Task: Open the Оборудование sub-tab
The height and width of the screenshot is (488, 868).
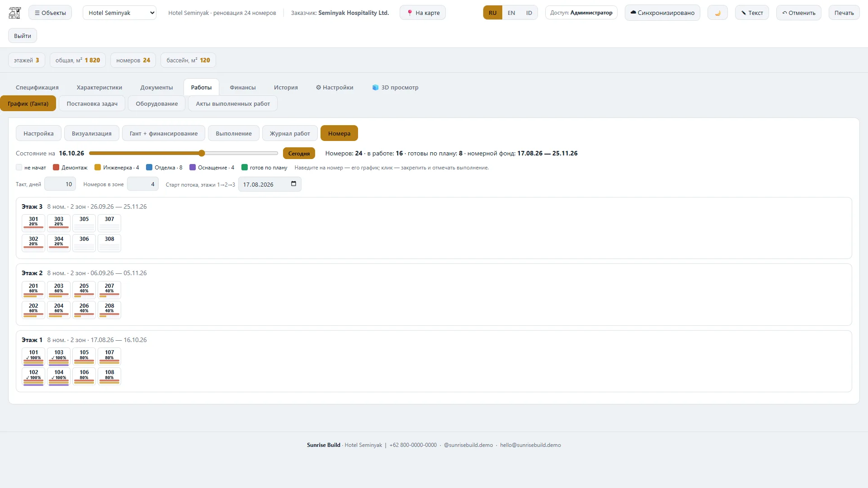Action: pos(157,103)
